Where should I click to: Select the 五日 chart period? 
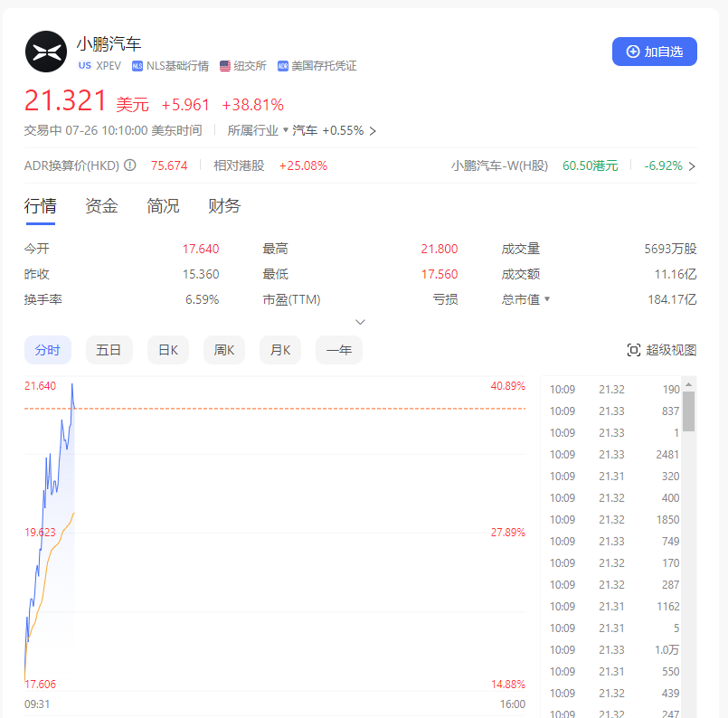click(109, 349)
